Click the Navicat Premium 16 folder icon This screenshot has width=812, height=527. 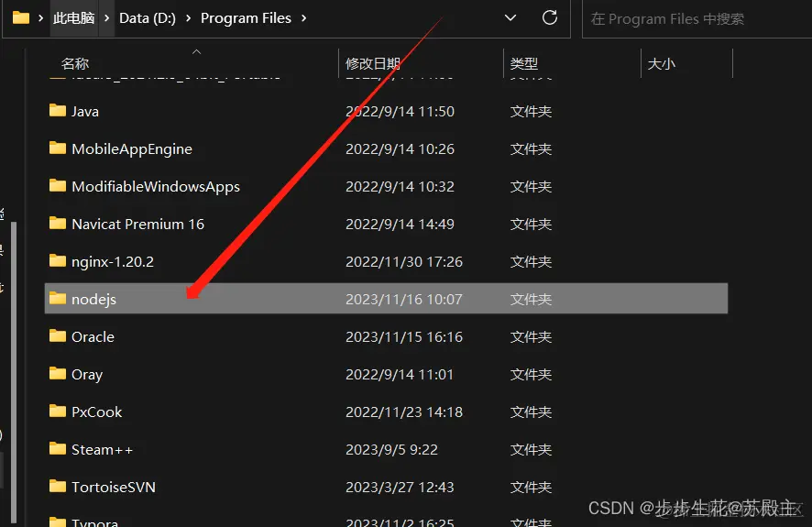point(58,223)
